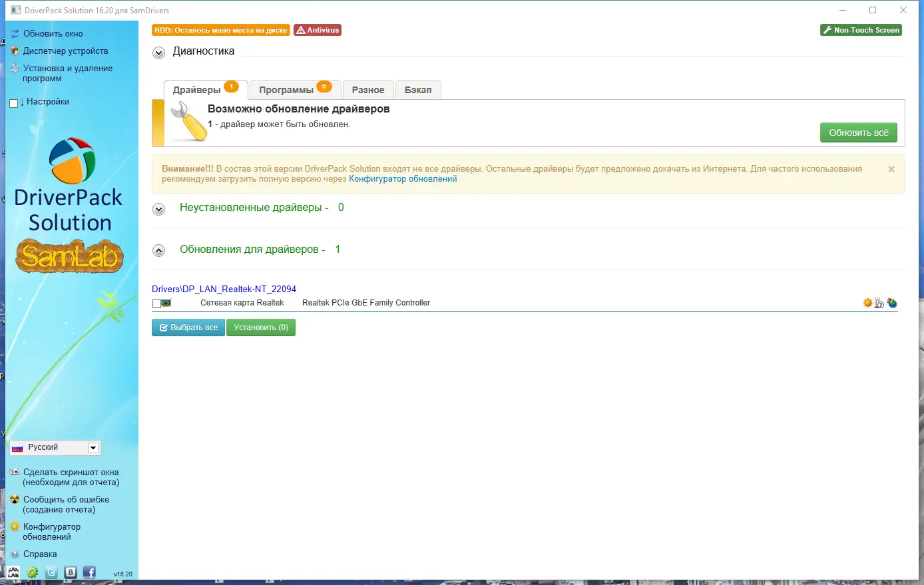Image resolution: width=924 pixels, height=585 pixels.
Task: Click the shield icon beside Диспетчер устройств
Action: [15, 51]
